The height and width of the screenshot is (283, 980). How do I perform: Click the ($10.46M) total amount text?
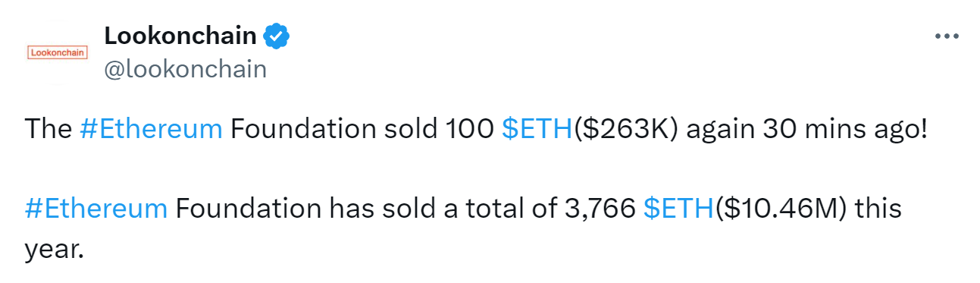[781, 208]
